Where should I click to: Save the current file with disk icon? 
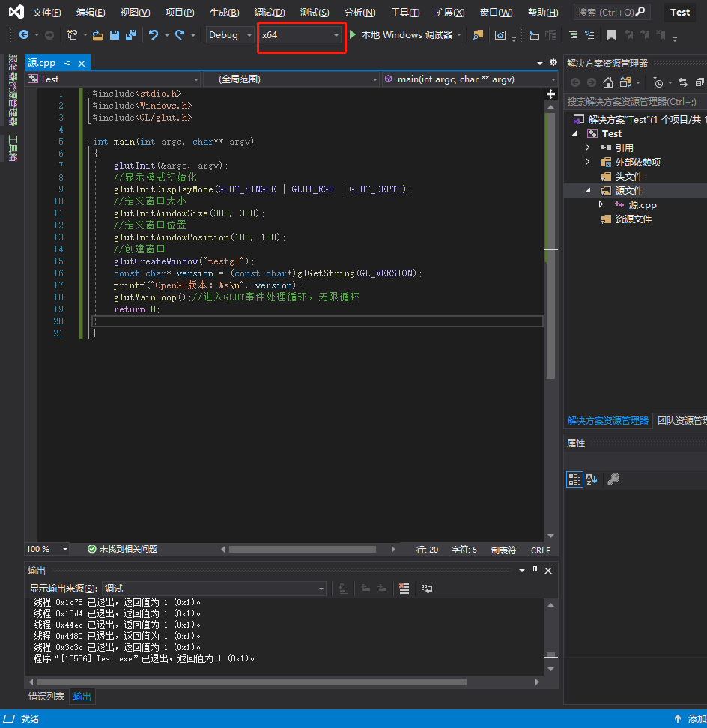tap(114, 34)
